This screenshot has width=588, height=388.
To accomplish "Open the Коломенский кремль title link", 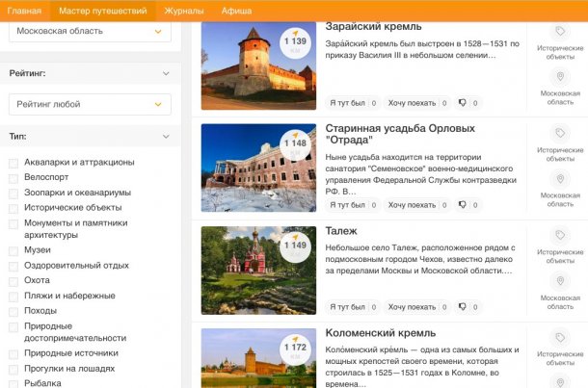I will point(381,333).
